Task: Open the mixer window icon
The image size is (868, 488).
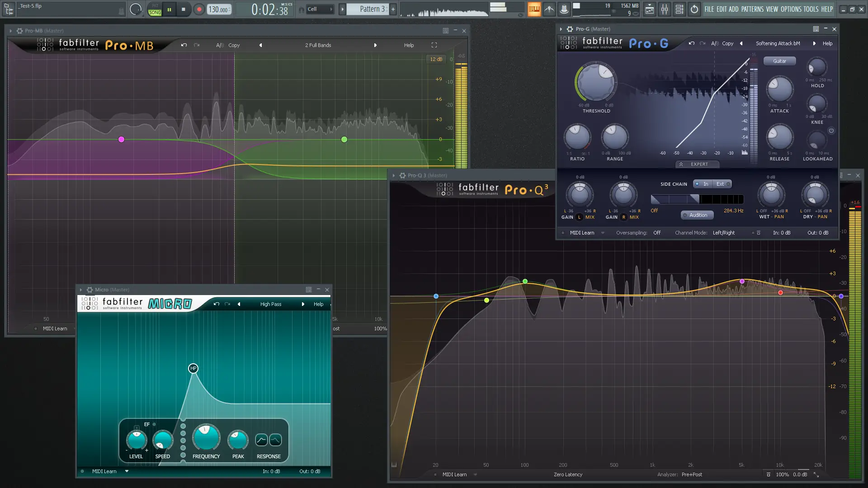Action: tap(664, 9)
